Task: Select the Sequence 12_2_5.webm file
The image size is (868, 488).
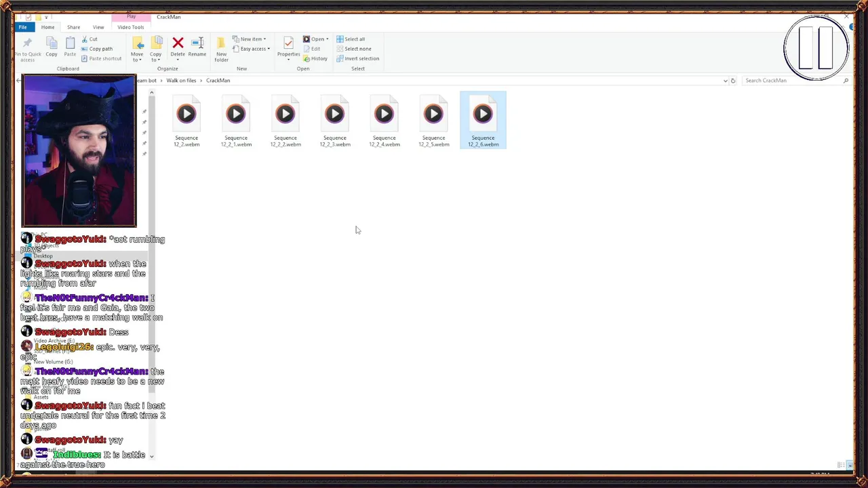Action: click(x=434, y=122)
